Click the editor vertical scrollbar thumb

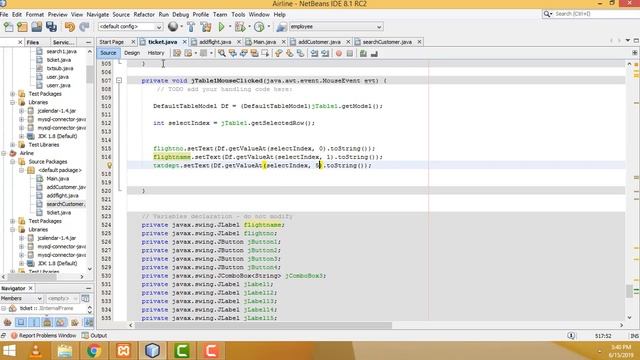(x=629, y=291)
